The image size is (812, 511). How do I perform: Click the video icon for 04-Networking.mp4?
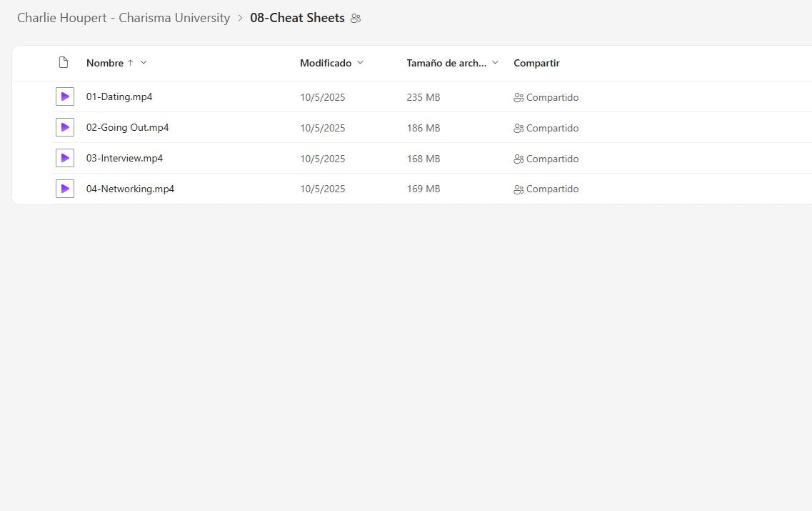coord(65,189)
